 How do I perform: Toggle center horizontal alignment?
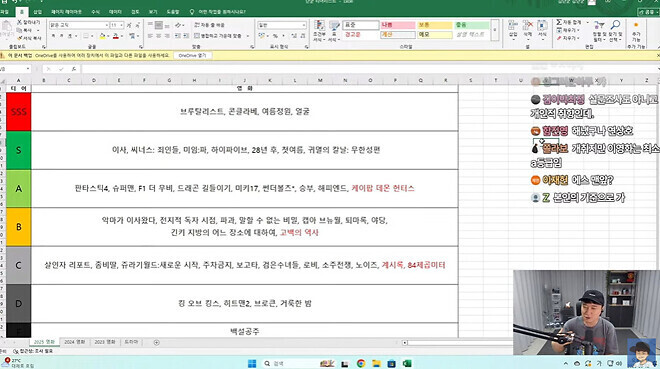[x=159, y=36]
